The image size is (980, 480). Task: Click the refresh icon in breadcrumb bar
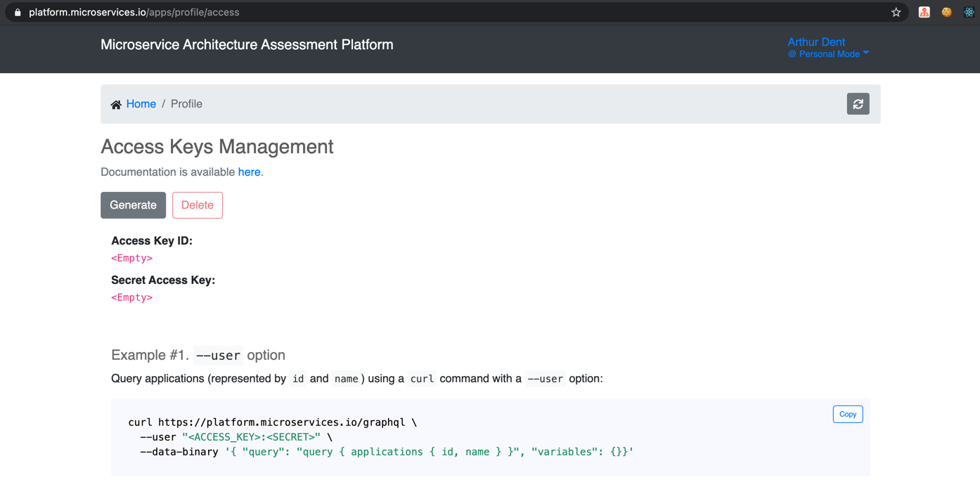point(858,104)
